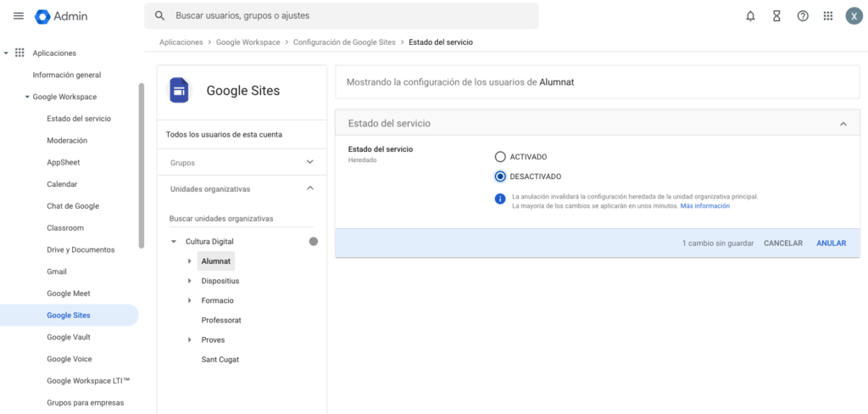Open the main hamburger menu
Viewport: 868px width, 414px height.
[19, 16]
